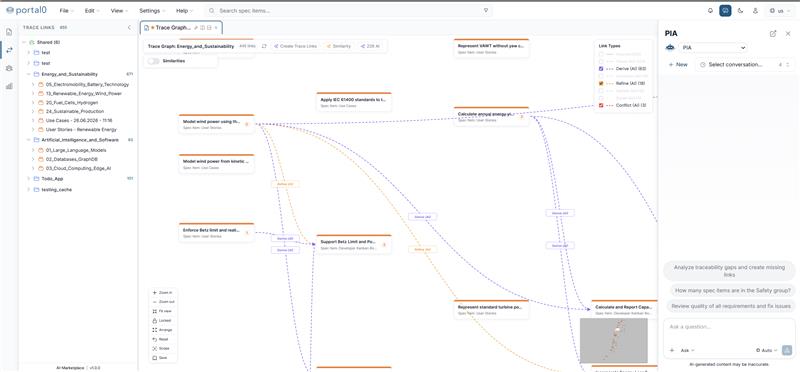Click Reset in graph controls

pyautogui.click(x=162, y=339)
